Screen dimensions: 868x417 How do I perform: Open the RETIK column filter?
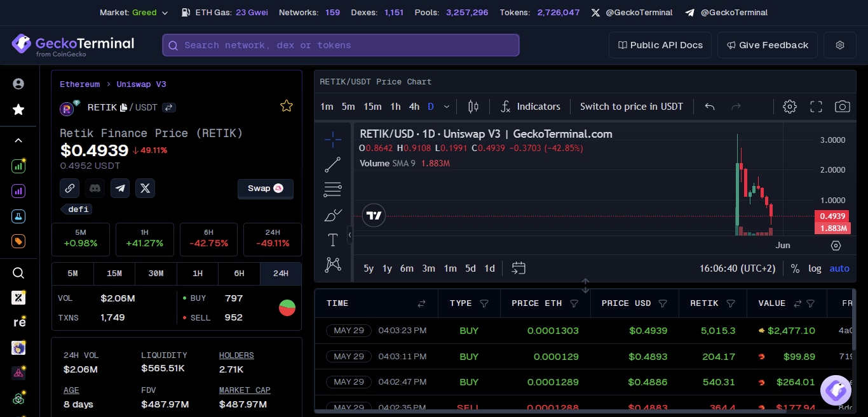(731, 304)
